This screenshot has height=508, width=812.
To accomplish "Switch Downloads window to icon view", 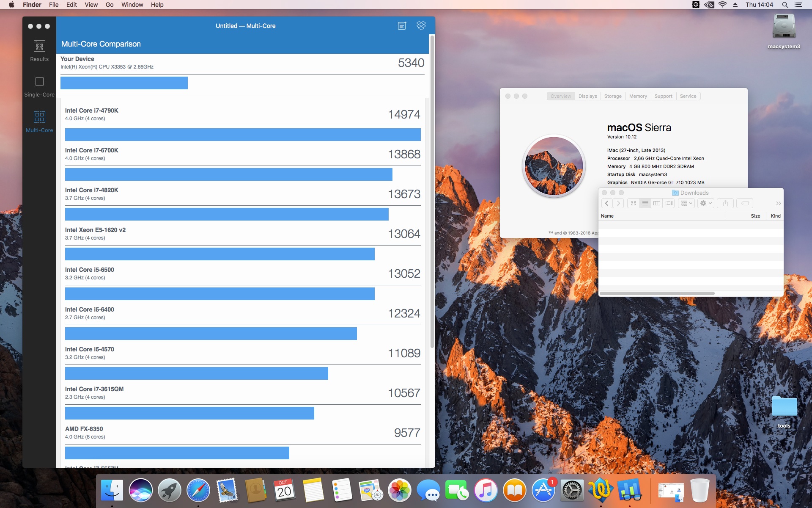I will [x=633, y=203].
